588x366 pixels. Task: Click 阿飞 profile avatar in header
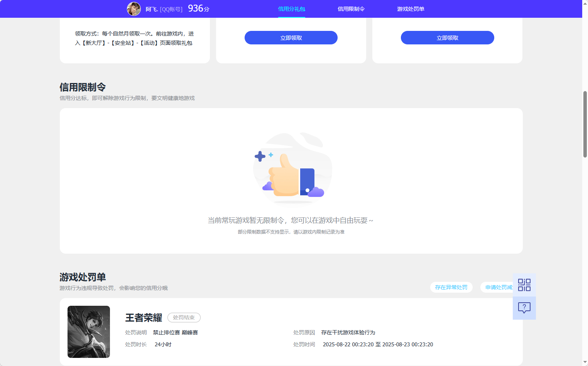[133, 8]
